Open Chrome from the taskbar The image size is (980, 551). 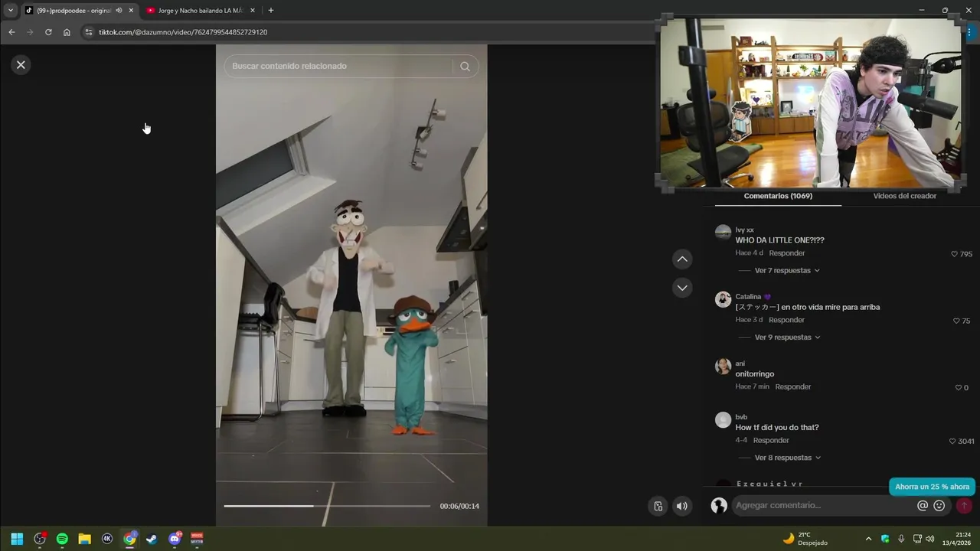pos(130,539)
